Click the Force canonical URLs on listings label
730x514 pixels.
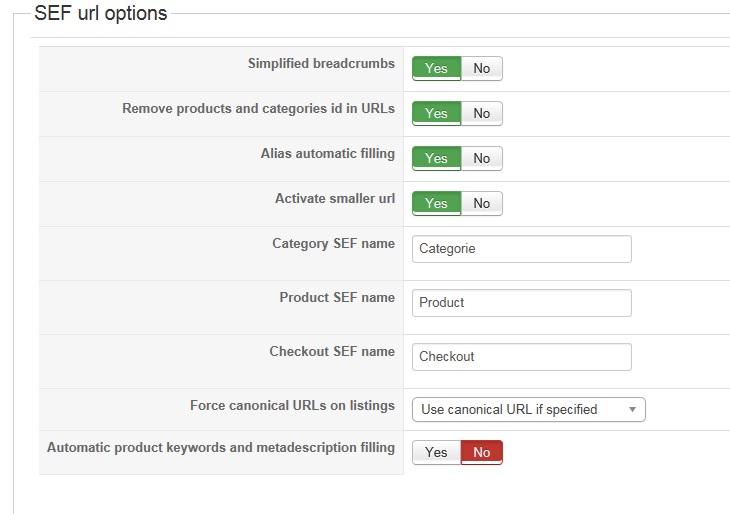(x=292, y=406)
